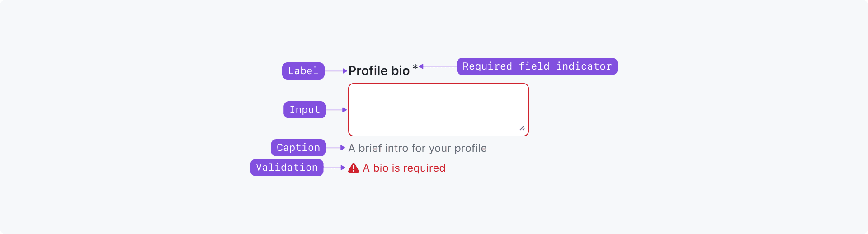This screenshot has width=868, height=234.
Task: Click the Required field indicator tag
Action: point(537,66)
